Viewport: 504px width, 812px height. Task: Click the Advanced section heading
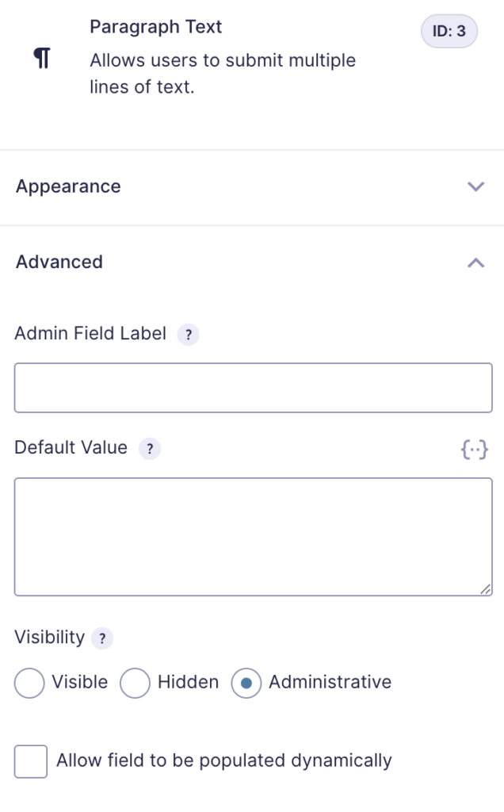pos(59,262)
